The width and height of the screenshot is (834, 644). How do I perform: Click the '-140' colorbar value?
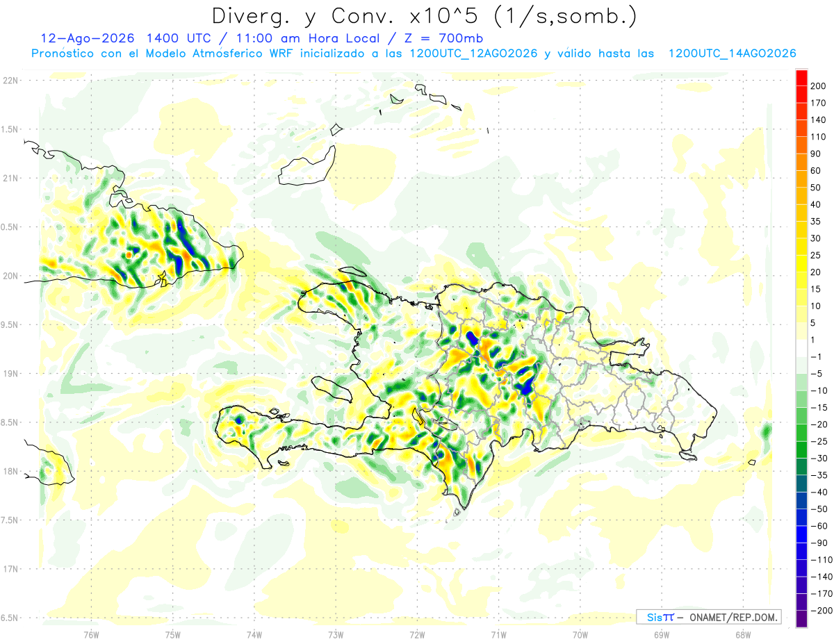coord(822,577)
